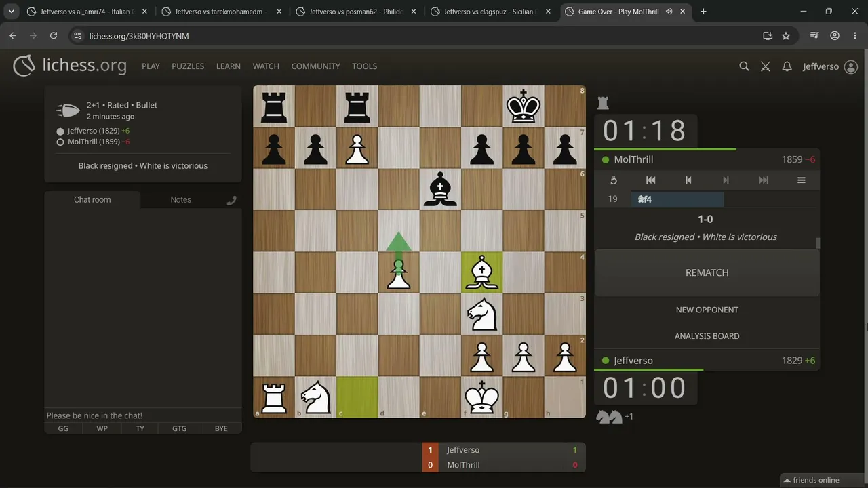Open MolThrill (1859) profile link in game info
Screen dimensions: 868x488
[x=94, y=142]
